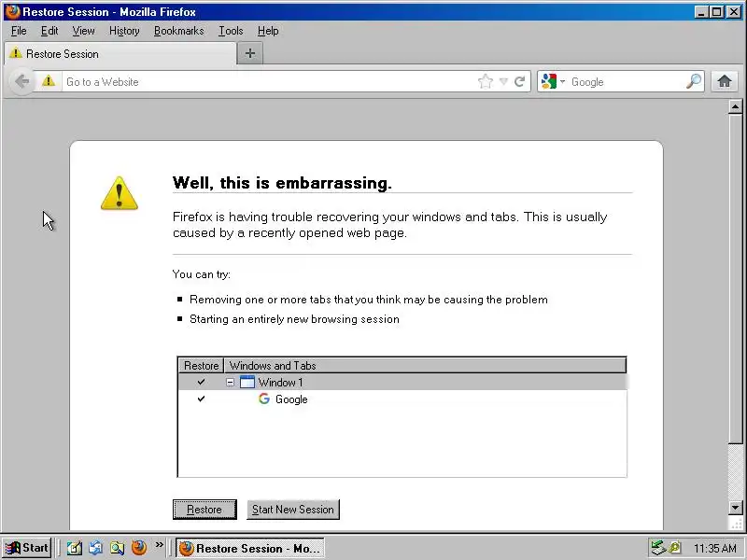Click the second quick launch taskbar icon
Screen dimensions: 747x560
coord(95,548)
